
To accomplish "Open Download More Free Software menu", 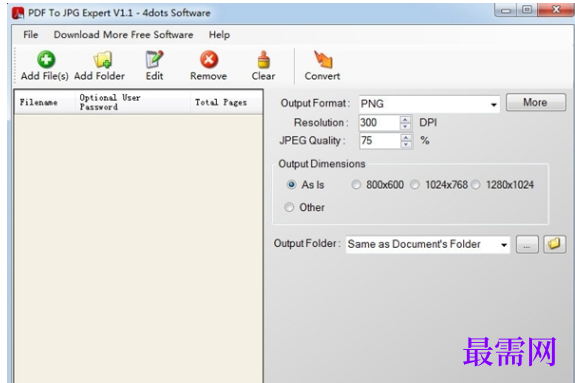I will (x=123, y=34).
